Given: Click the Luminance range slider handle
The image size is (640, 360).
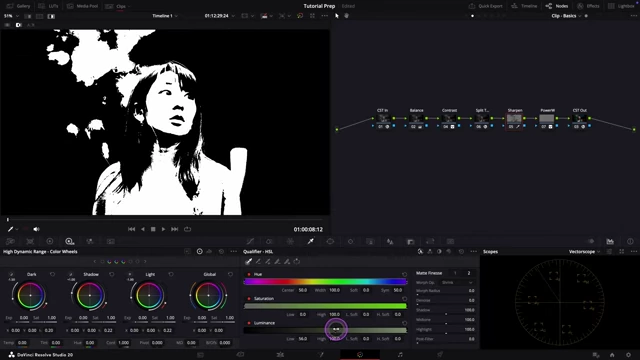Looking at the screenshot, I should coord(336,329).
